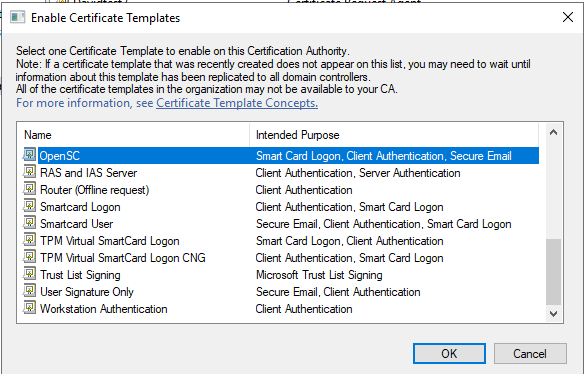Click the Router (Offline request) template icon
The width and height of the screenshot is (584, 374).
pyautogui.click(x=29, y=189)
